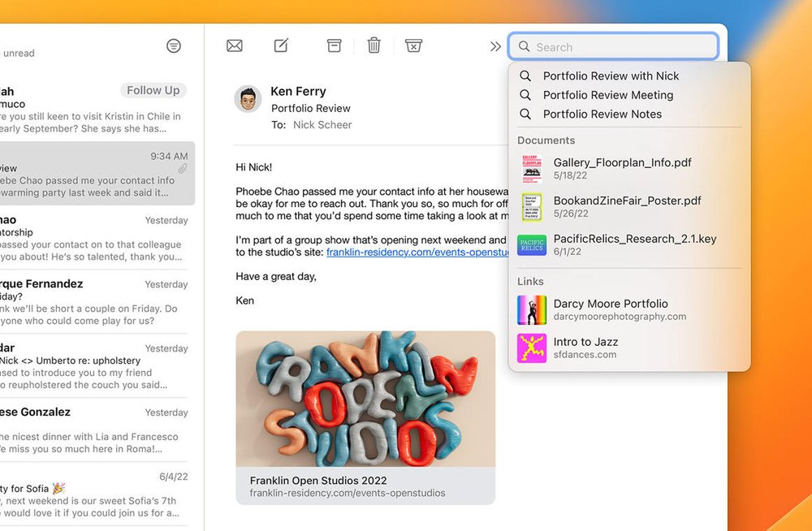Click the Book and Zine Fair poster thumbnail
This screenshot has width=812, height=531.
[x=532, y=207]
